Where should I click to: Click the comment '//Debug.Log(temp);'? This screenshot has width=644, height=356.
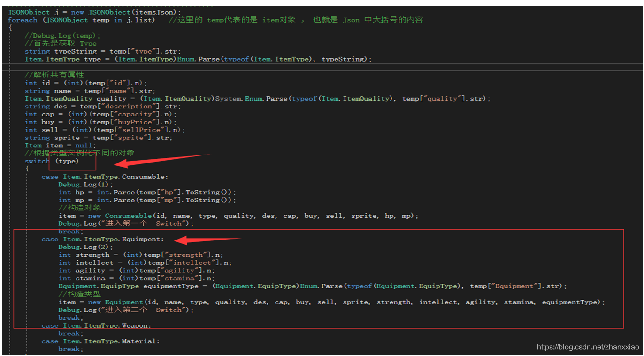point(63,36)
